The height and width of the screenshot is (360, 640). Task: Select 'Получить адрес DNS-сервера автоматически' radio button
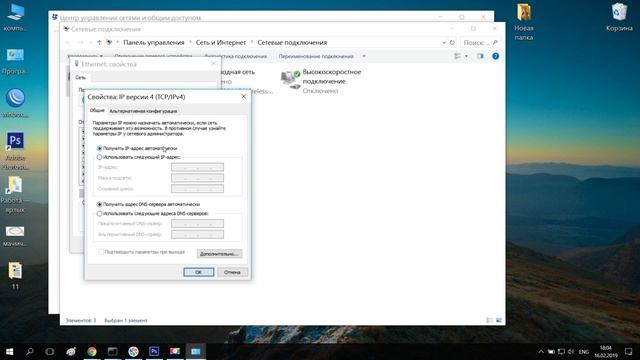click(99, 204)
